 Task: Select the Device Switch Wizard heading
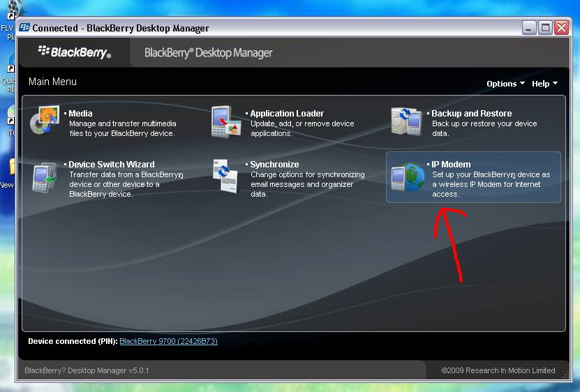[112, 164]
